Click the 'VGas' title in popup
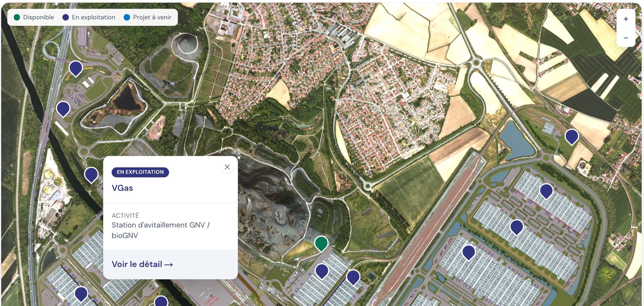This screenshot has height=306, width=644. tap(122, 188)
